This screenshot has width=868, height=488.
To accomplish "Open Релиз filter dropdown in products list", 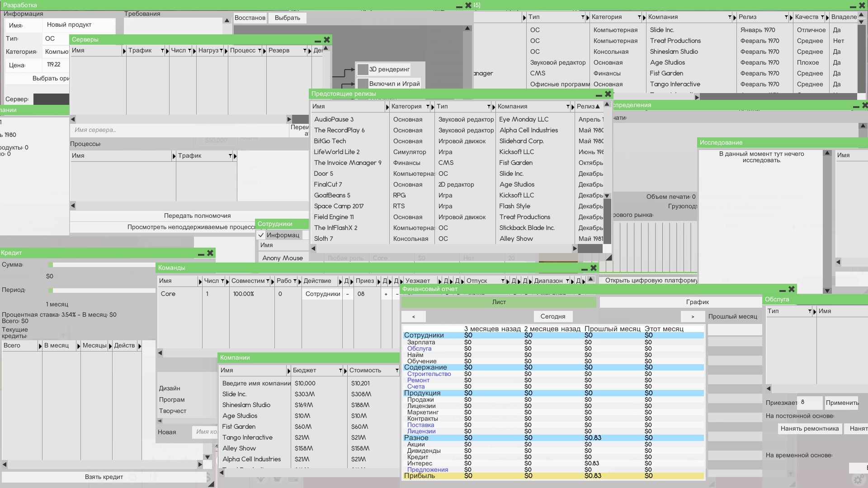I will point(787,17).
